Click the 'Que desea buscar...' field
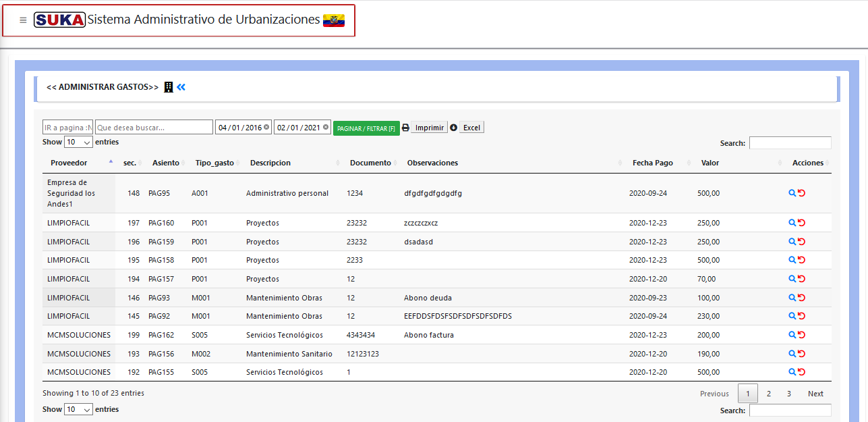 point(154,127)
